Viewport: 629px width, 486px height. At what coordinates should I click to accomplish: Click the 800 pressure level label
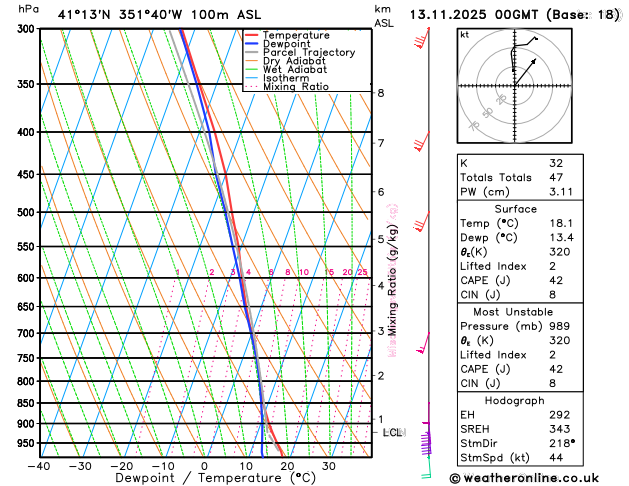click(x=28, y=381)
